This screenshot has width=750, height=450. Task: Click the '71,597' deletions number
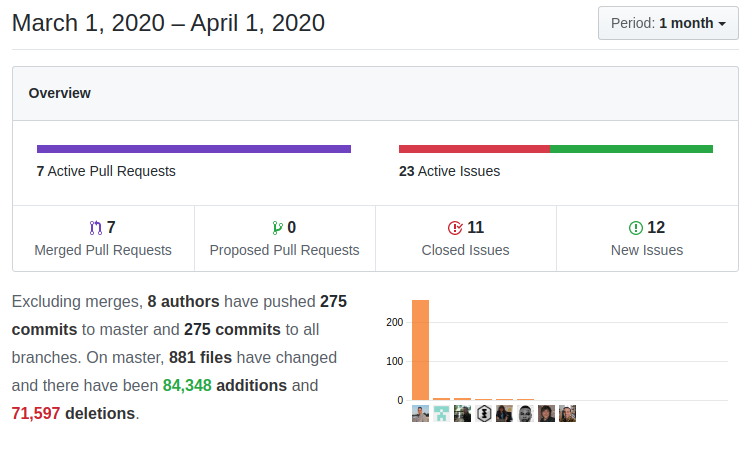point(36,414)
